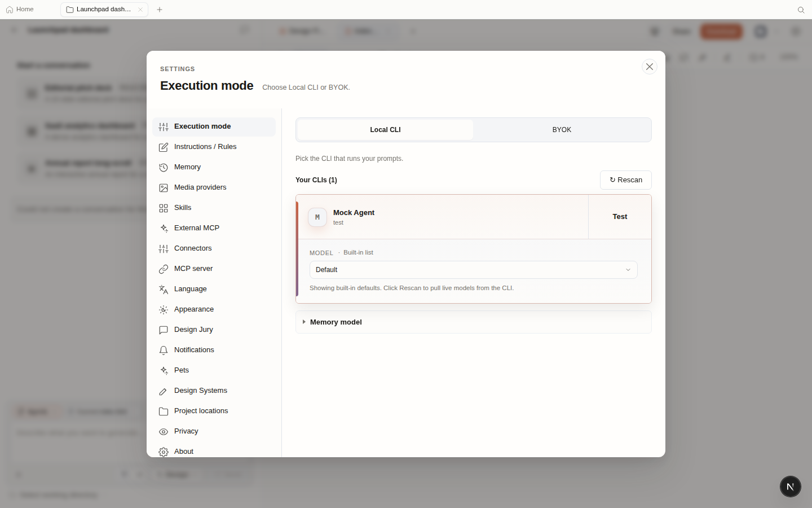Select About in the sidebar
812x508 pixels.
(x=214, y=451)
